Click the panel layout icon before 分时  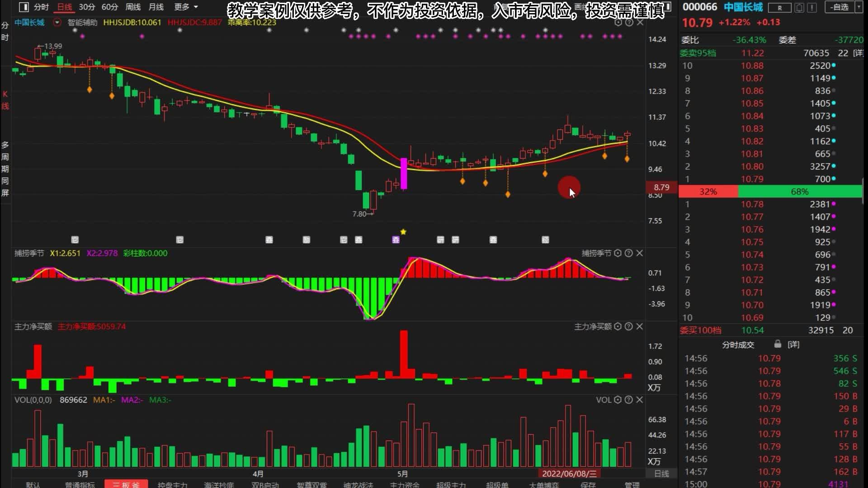click(x=24, y=7)
